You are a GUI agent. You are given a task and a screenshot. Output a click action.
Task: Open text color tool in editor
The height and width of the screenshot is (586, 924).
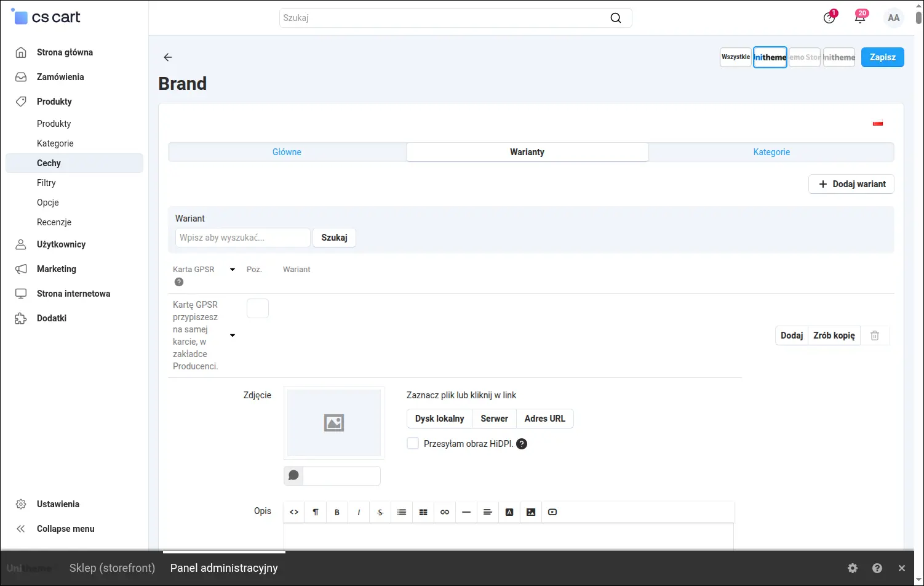[x=509, y=512]
